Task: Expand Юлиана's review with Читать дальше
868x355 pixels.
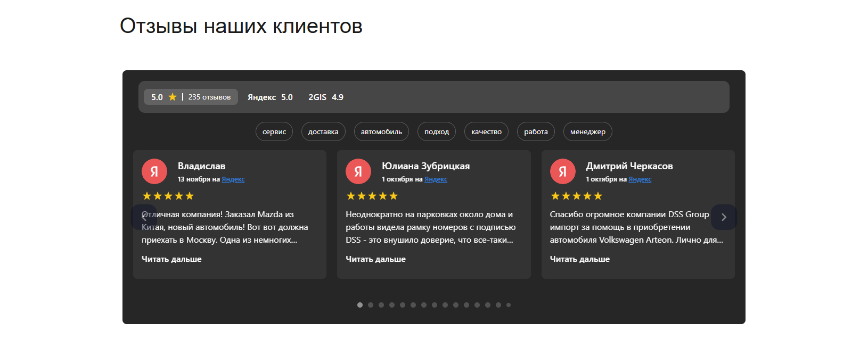Action: coord(375,259)
